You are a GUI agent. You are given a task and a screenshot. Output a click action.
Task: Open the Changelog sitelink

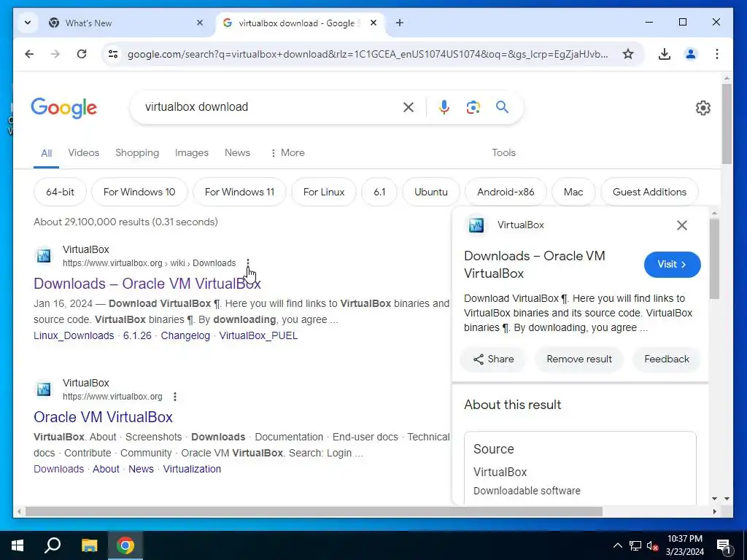point(185,335)
